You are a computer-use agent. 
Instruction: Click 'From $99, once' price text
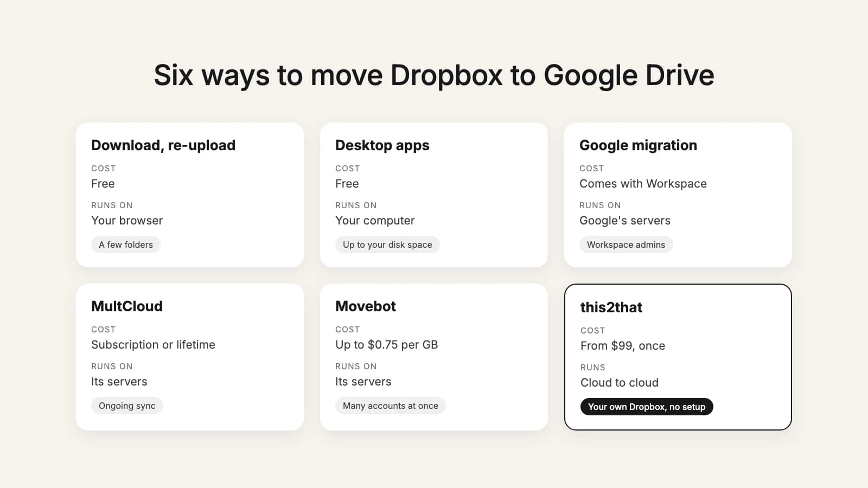click(x=623, y=346)
